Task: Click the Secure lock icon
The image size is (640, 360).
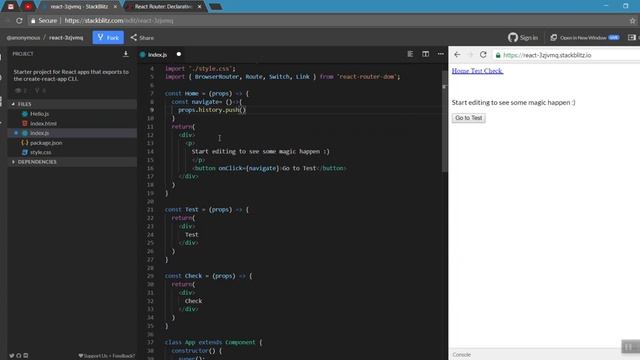Action: coord(33,20)
